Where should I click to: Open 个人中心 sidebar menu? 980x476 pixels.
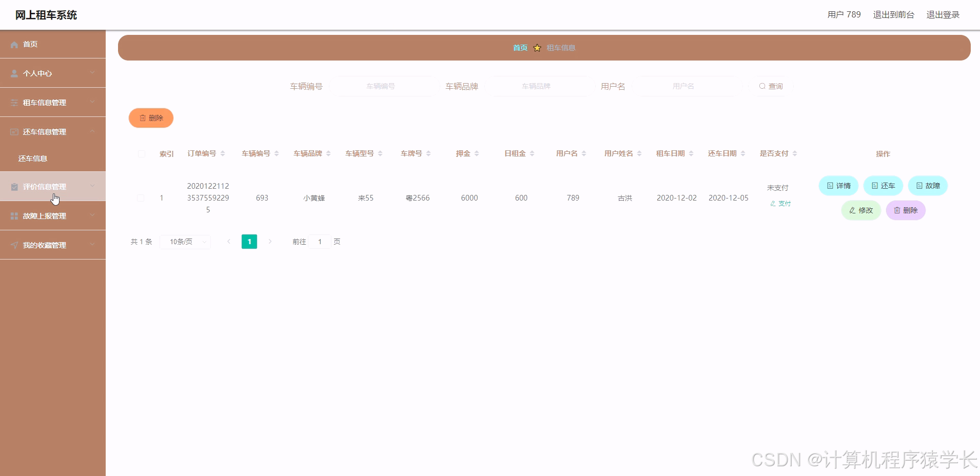click(x=53, y=73)
